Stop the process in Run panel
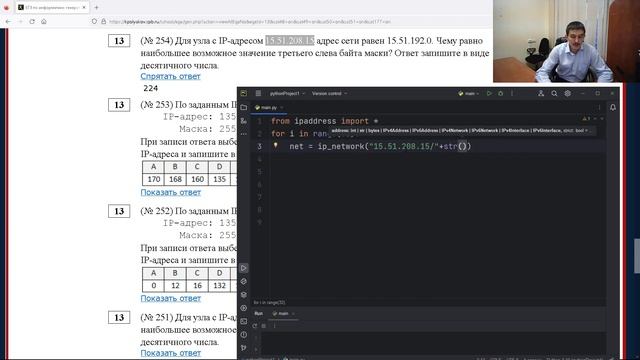The image size is (640, 360). click(264, 326)
